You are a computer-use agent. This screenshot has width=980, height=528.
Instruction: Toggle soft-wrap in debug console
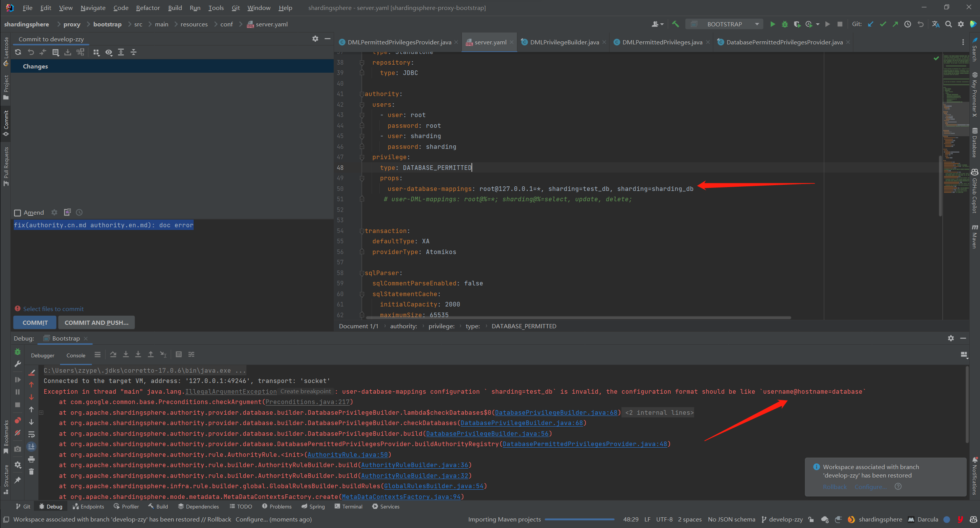pos(31,434)
